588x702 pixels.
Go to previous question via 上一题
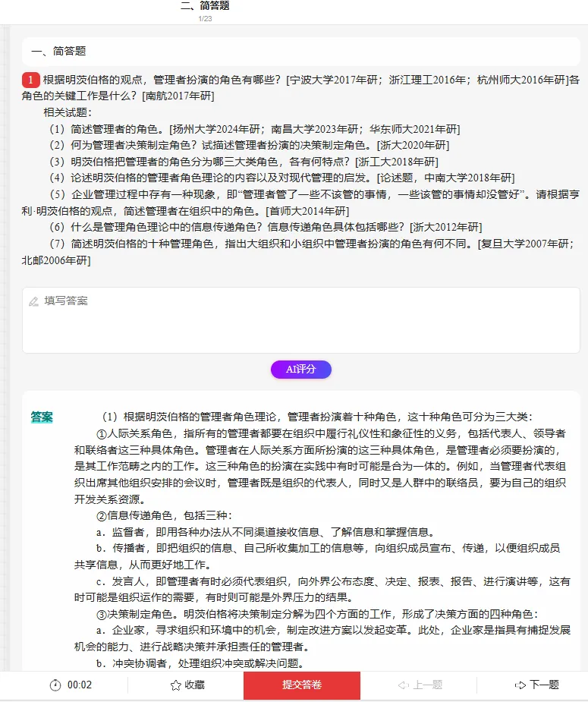click(x=420, y=685)
